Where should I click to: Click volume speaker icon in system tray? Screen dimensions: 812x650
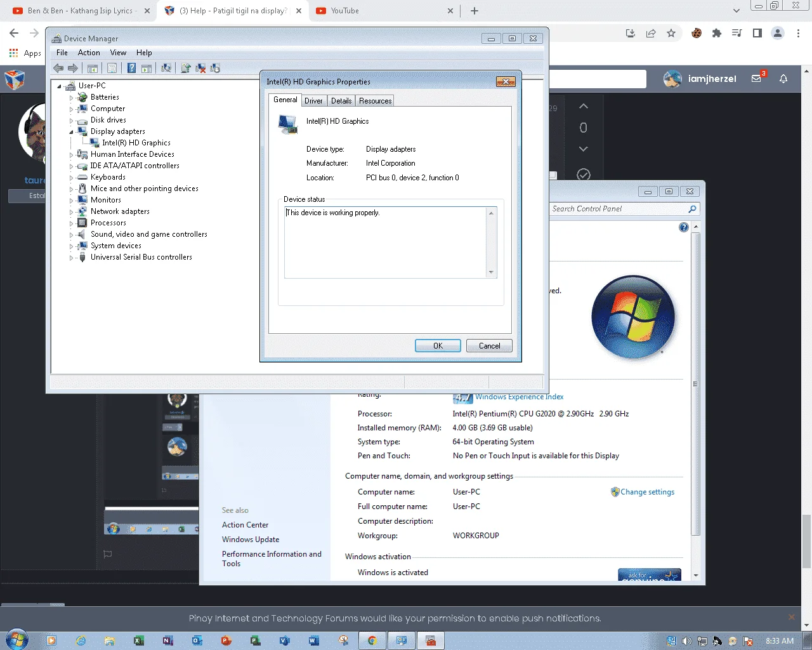pyautogui.click(x=686, y=641)
